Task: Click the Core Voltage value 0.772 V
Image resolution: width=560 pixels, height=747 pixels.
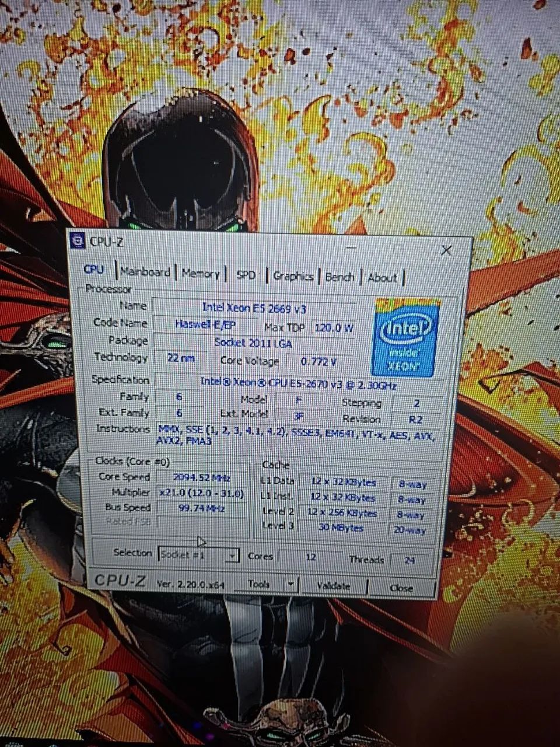Action: click(x=318, y=361)
